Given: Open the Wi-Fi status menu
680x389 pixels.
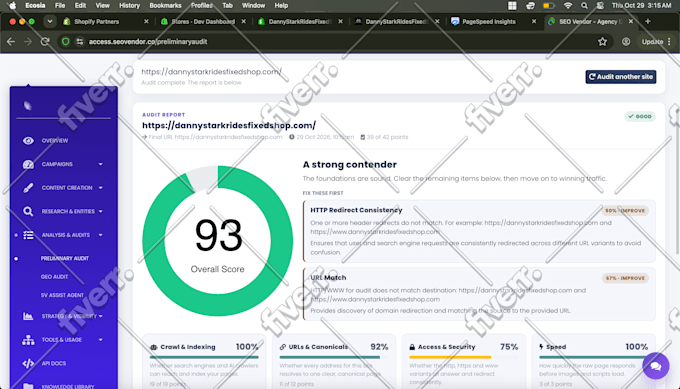Looking at the screenshot, I should 568,6.
